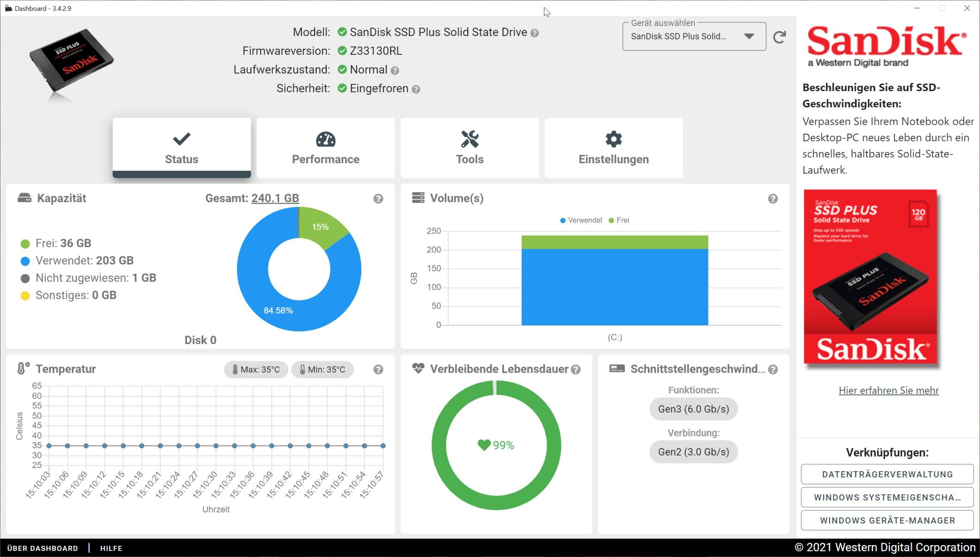
Task: Click the Temperatur thermometer icon
Action: click(23, 369)
